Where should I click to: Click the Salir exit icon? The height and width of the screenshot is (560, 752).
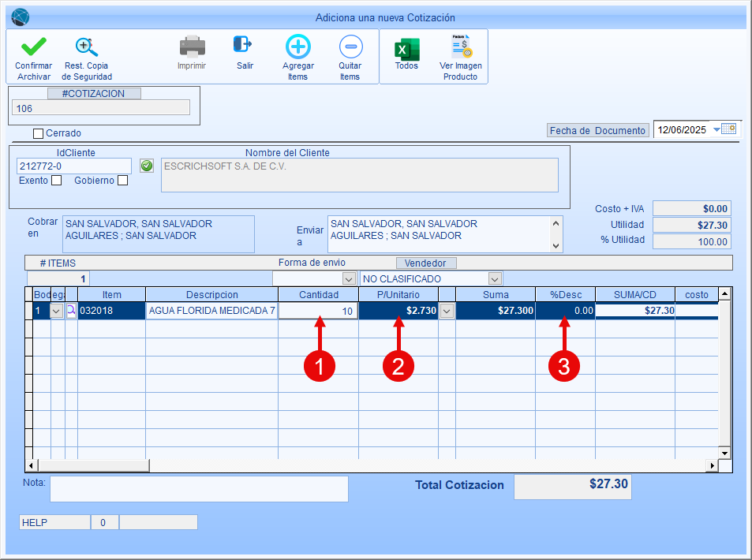[243, 44]
